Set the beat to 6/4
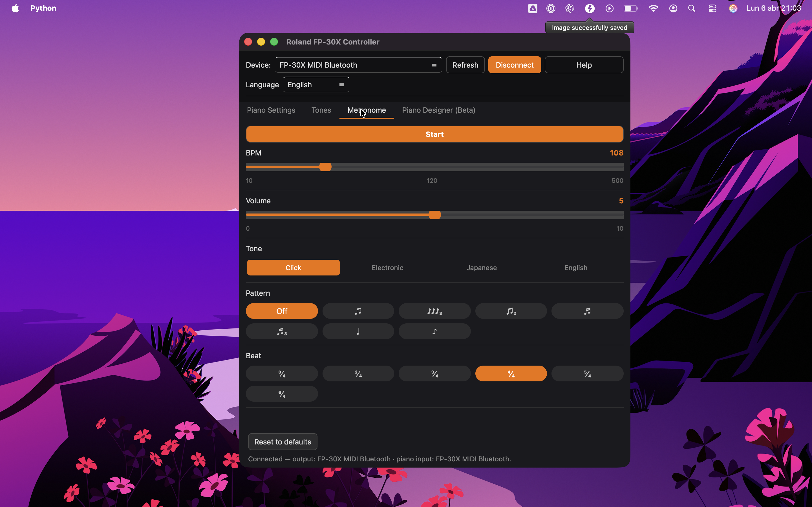Image resolution: width=812 pixels, height=507 pixels. [x=281, y=394]
